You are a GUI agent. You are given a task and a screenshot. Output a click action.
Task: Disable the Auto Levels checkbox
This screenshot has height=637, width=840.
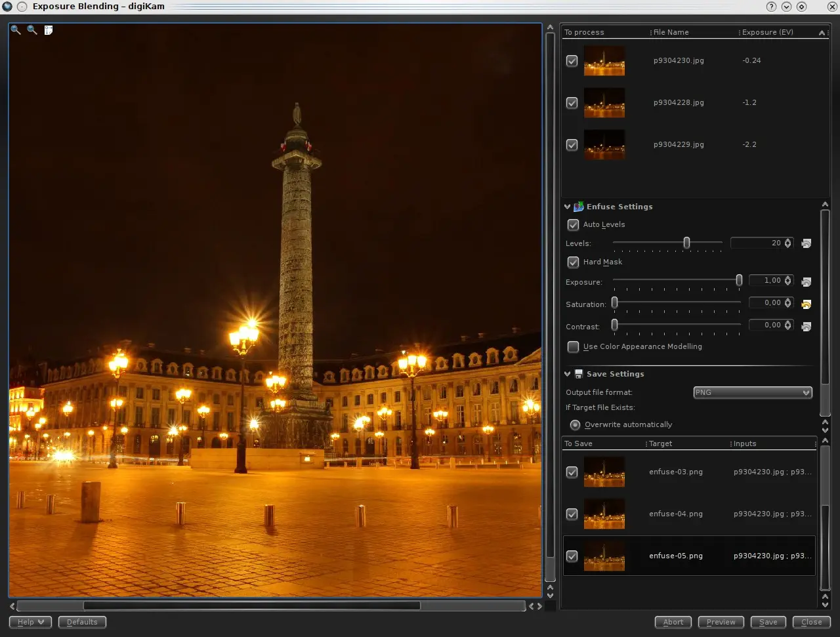point(573,224)
